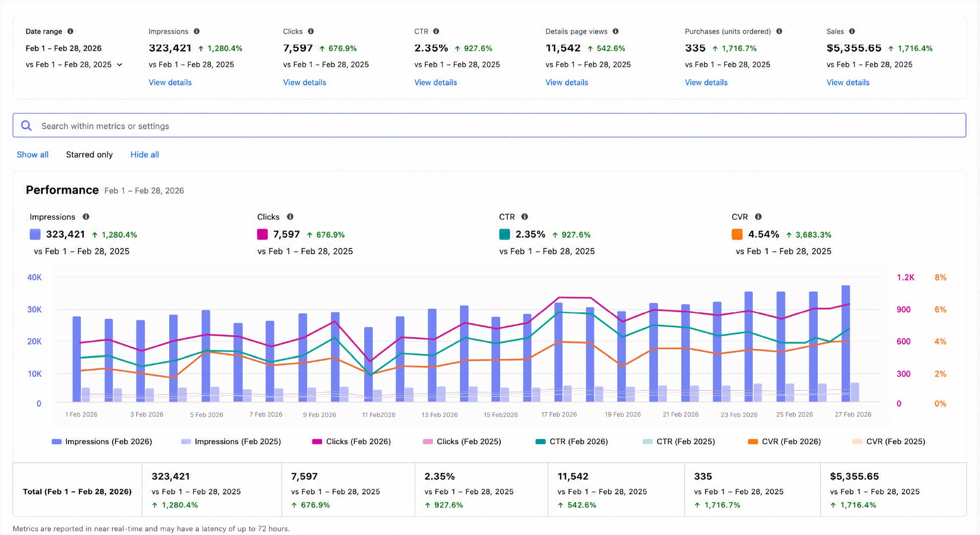The image size is (980, 535).
Task: Click the 40K left axis label
Action: [34, 278]
